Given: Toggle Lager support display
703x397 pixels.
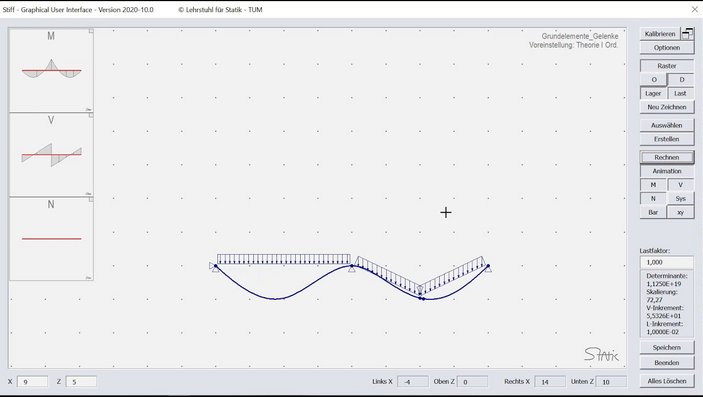Looking at the screenshot, I should tap(653, 93).
